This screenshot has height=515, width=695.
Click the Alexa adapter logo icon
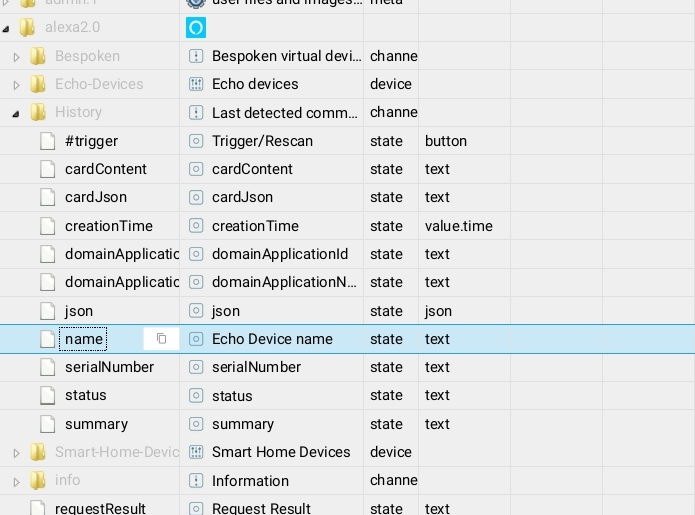pos(195,27)
